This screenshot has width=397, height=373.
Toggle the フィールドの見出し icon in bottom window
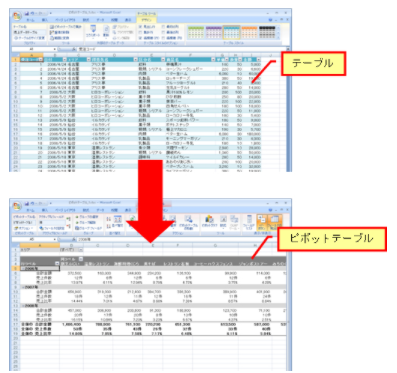tap(275, 222)
